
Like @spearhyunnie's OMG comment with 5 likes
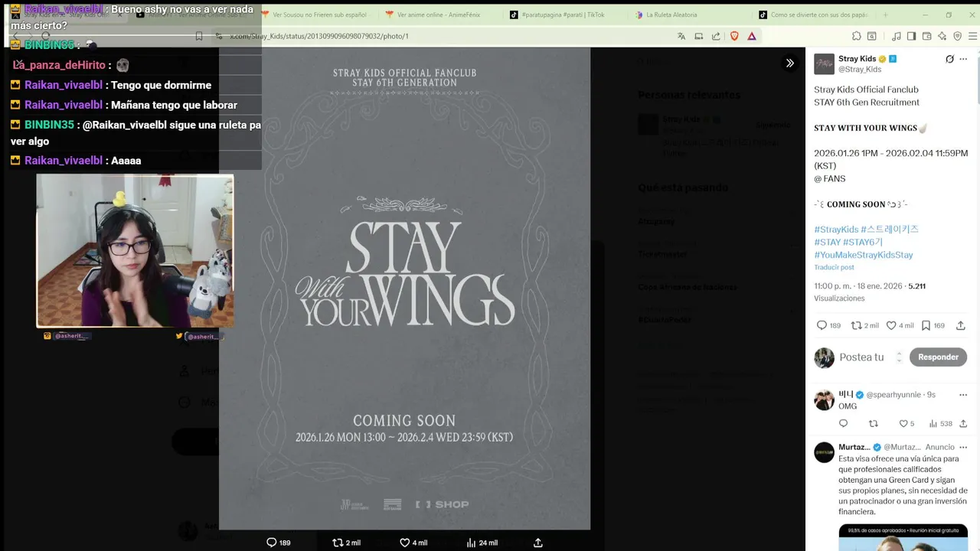pyautogui.click(x=903, y=423)
